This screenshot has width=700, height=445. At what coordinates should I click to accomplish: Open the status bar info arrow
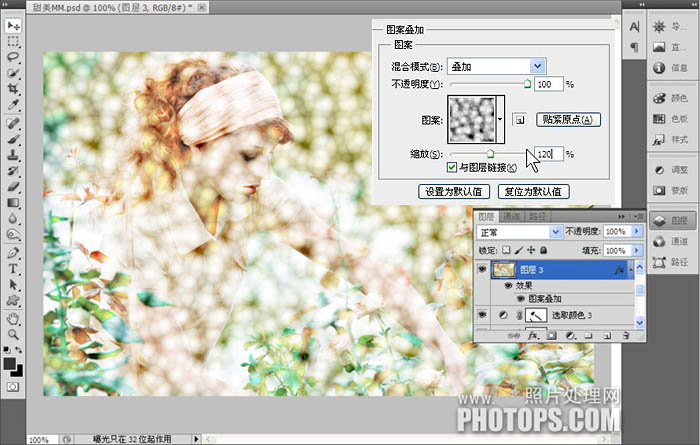pos(196,439)
